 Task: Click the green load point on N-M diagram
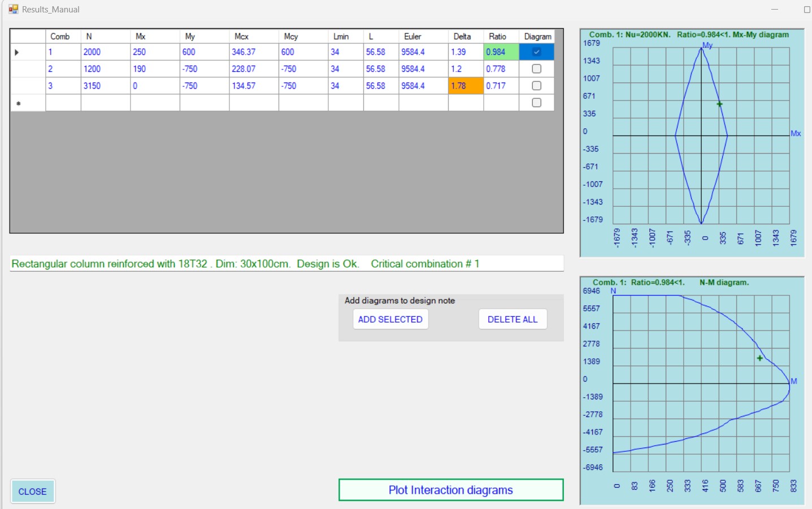(x=759, y=358)
